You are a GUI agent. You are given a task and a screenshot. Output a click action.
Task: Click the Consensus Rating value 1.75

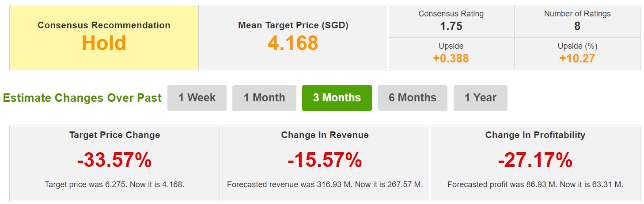pos(451,26)
